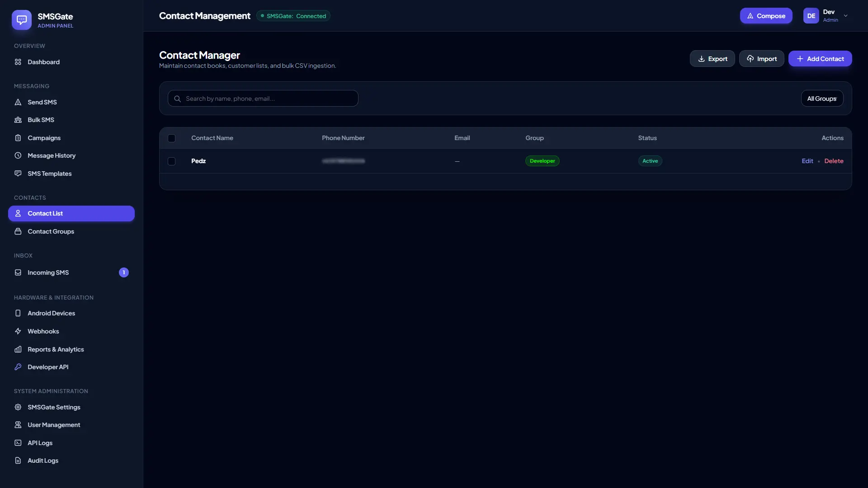
Task: Click the Message History clock icon
Action: click(x=18, y=155)
